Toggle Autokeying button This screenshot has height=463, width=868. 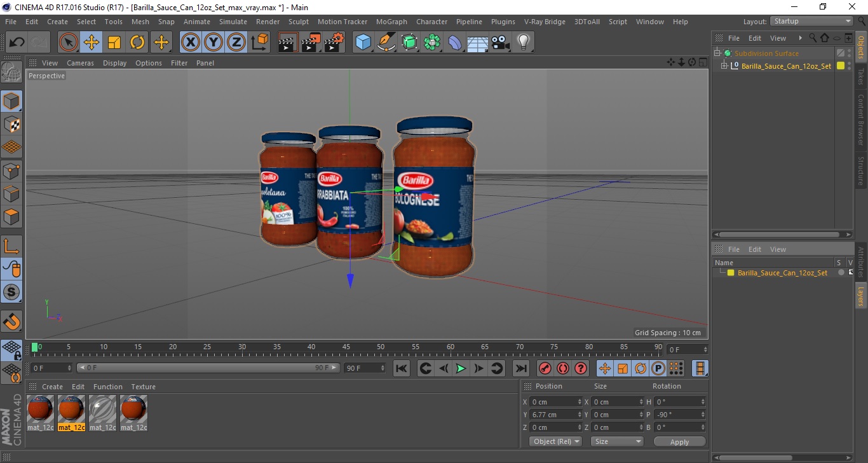point(562,368)
